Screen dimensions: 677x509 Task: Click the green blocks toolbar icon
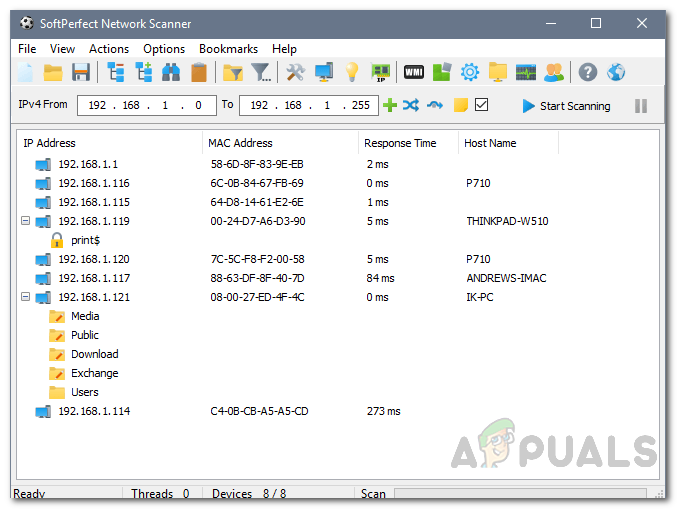[442, 72]
